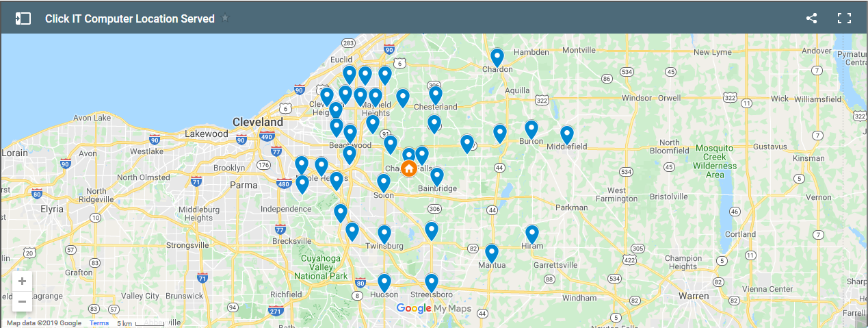The width and height of the screenshot is (868, 328).
Task: Zoom in with the plus button
Action: pos(23,281)
